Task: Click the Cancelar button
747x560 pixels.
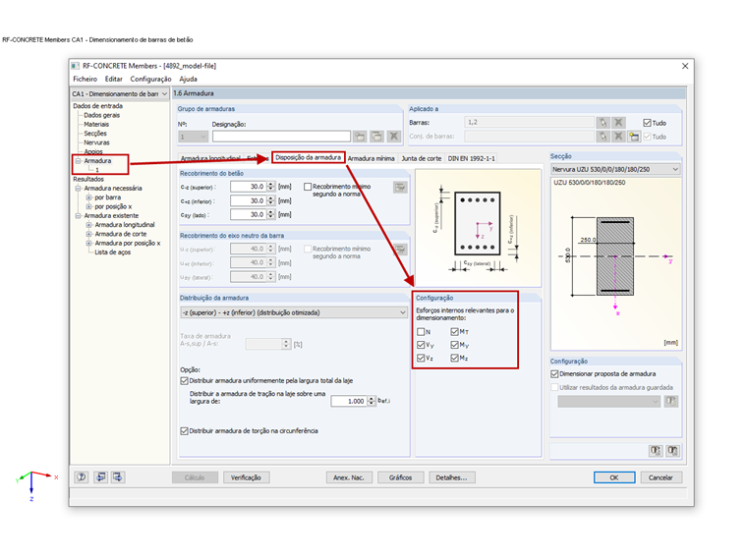Action: click(661, 477)
